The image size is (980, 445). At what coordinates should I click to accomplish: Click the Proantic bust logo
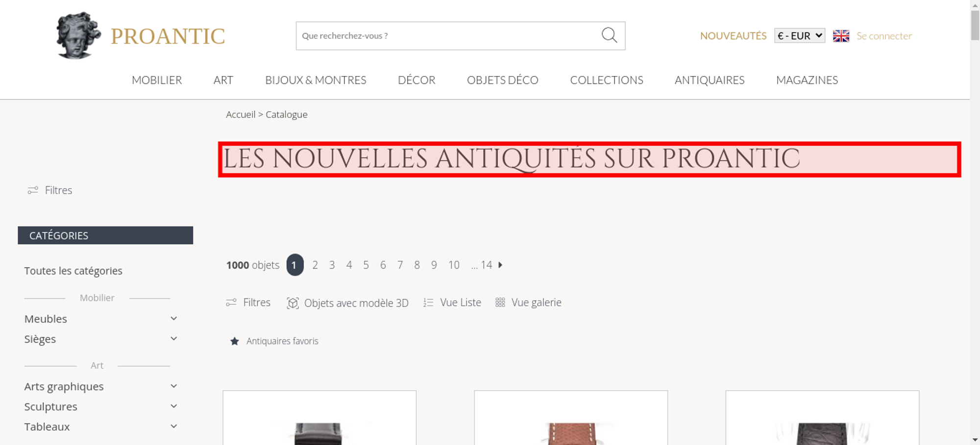click(78, 35)
